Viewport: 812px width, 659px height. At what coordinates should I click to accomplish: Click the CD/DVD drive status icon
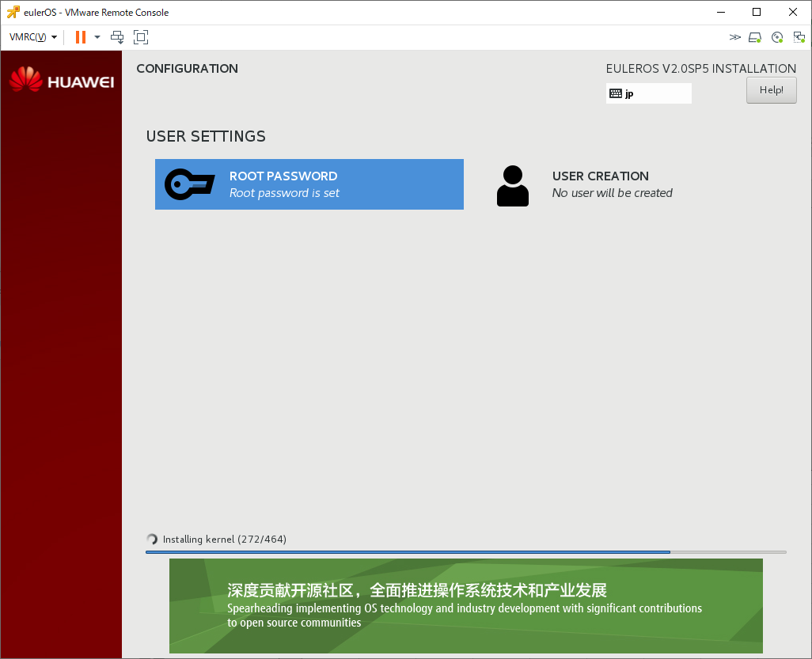[776, 36]
